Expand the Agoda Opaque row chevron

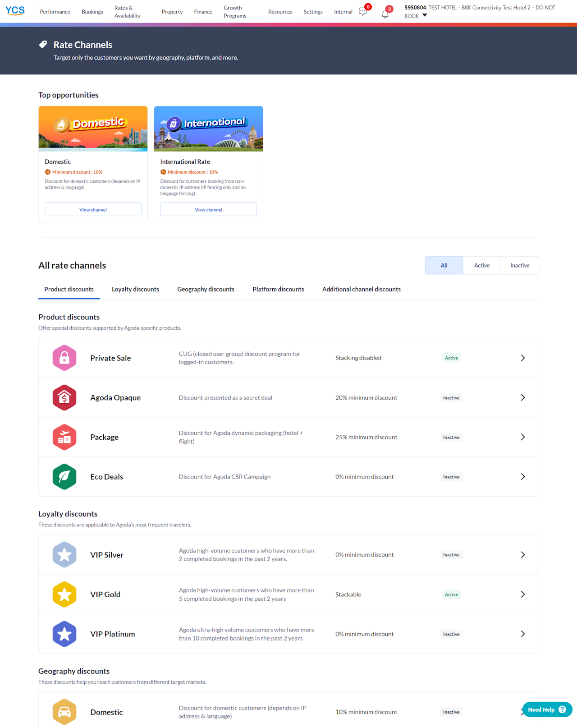coord(523,397)
